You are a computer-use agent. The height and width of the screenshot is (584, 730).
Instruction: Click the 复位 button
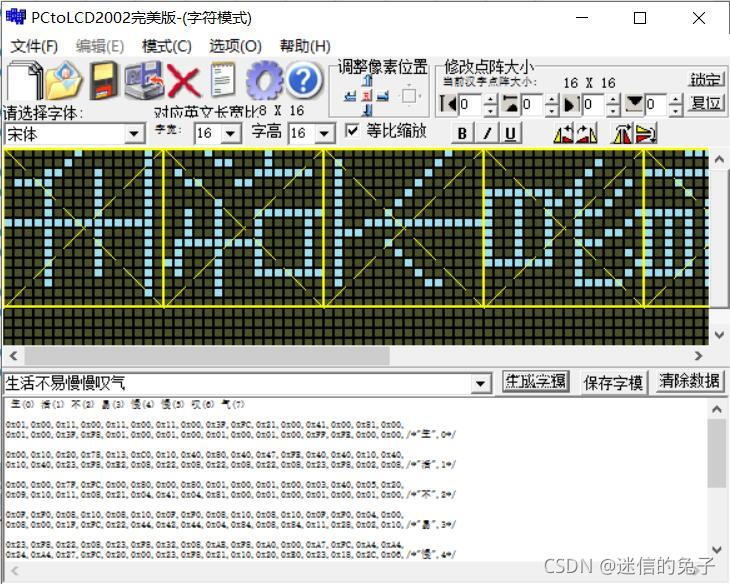pos(706,103)
